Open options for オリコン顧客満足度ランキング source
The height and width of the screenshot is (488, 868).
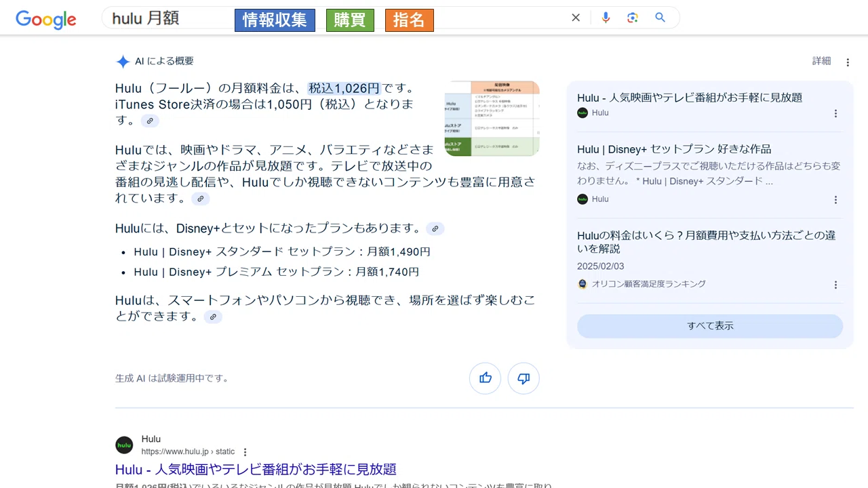coord(835,285)
